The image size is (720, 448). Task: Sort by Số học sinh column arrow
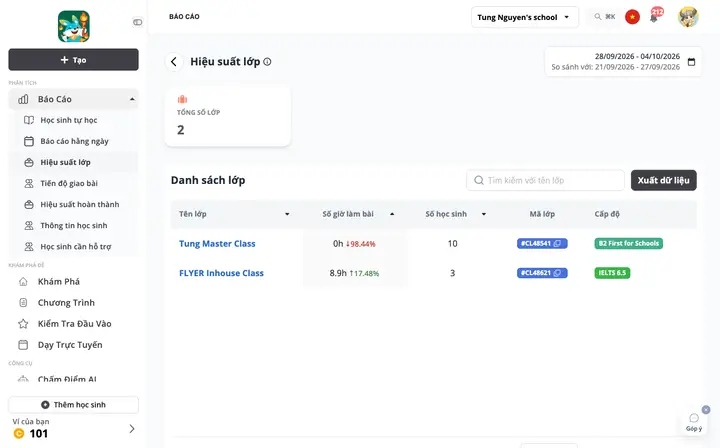click(484, 214)
